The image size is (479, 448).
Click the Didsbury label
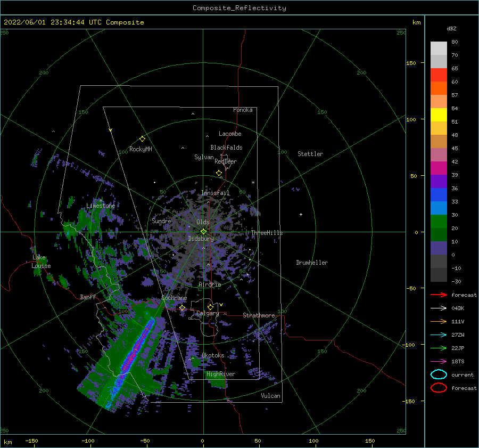201,239
